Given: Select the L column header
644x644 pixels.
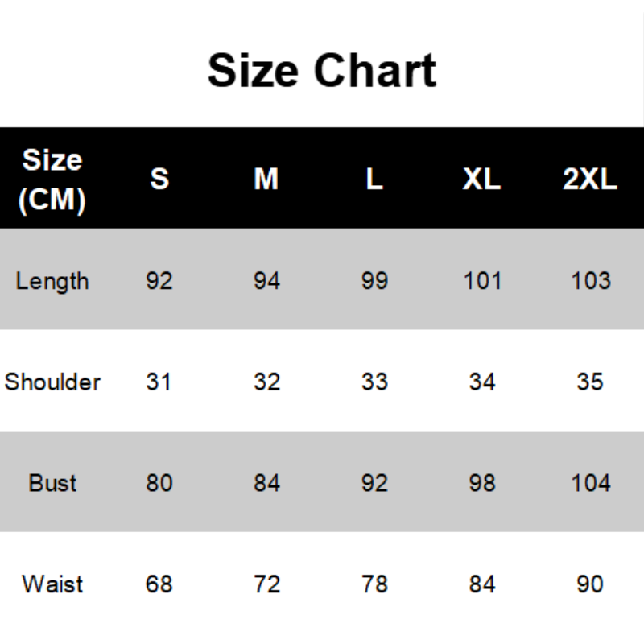Looking at the screenshot, I should pos(374,180).
